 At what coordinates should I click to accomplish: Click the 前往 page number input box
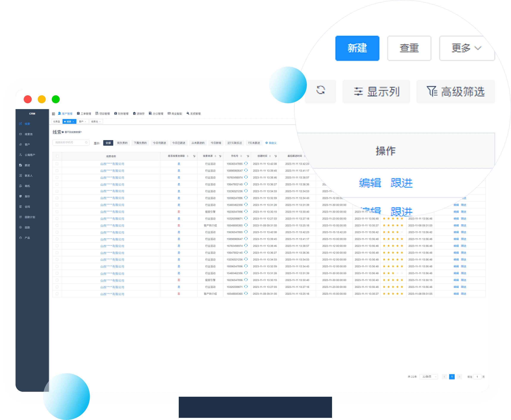pyautogui.click(x=477, y=377)
